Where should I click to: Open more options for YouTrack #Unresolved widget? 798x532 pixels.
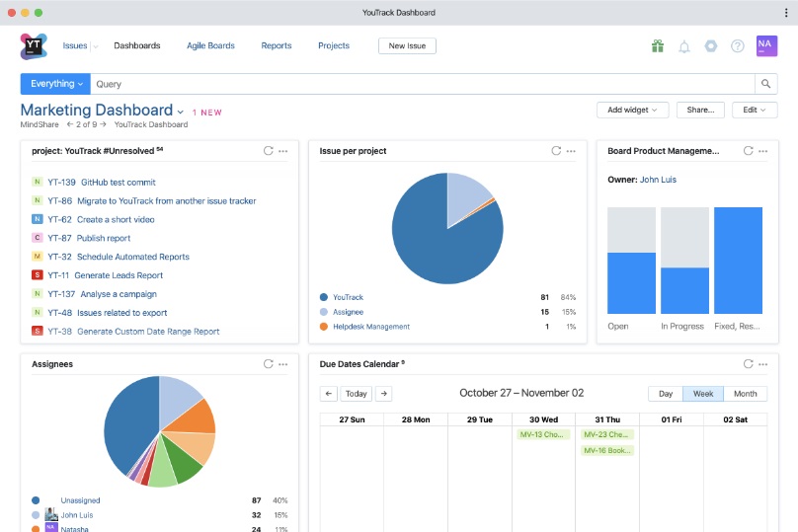click(283, 151)
